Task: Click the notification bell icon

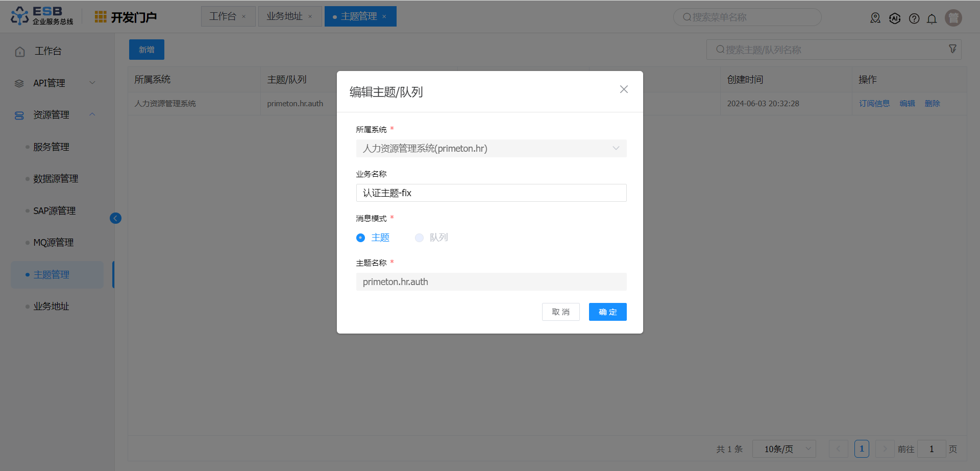Action: [x=932, y=19]
